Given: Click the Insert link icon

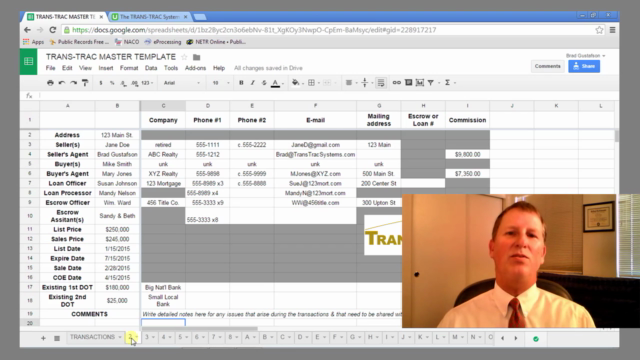Looking at the screenshot, I should coord(396,83).
